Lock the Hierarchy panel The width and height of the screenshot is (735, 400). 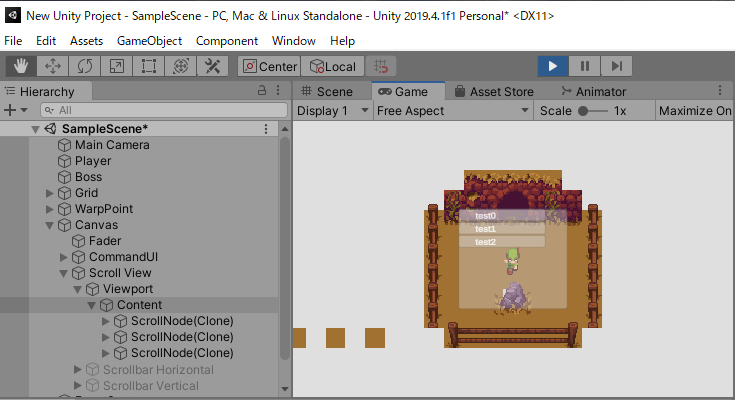coord(262,91)
